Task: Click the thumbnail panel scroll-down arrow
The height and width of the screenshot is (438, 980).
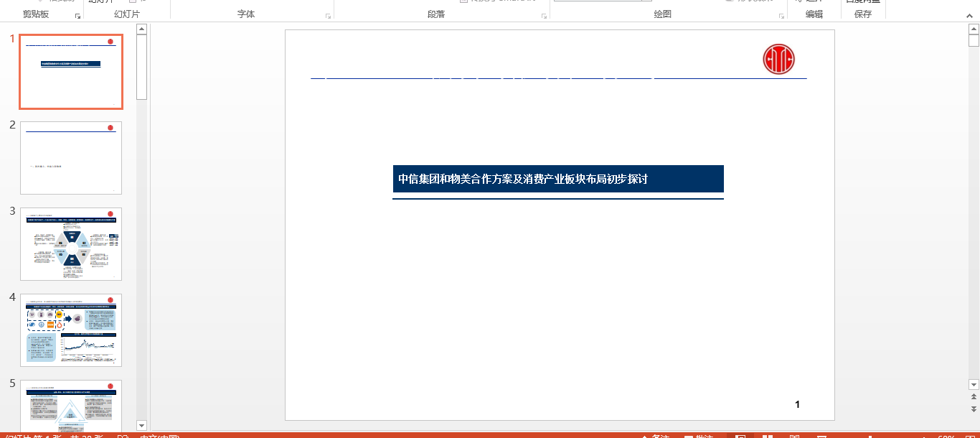Action: 141,425
